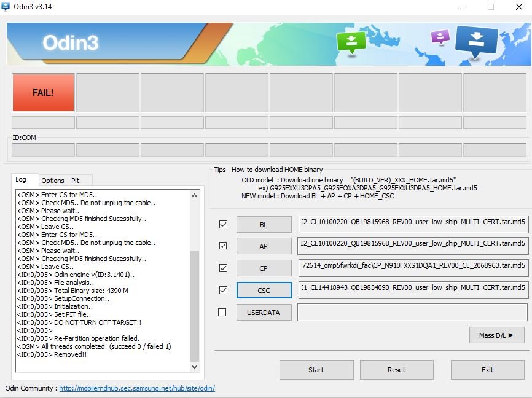Click the CP file path field
Screen dimensions: 532x398
point(413,268)
